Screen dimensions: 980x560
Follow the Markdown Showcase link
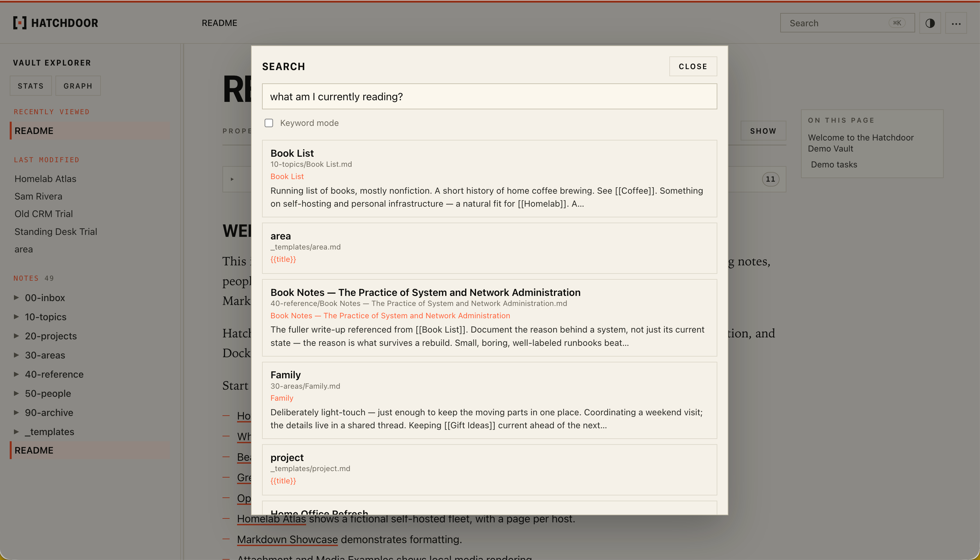pyautogui.click(x=287, y=539)
